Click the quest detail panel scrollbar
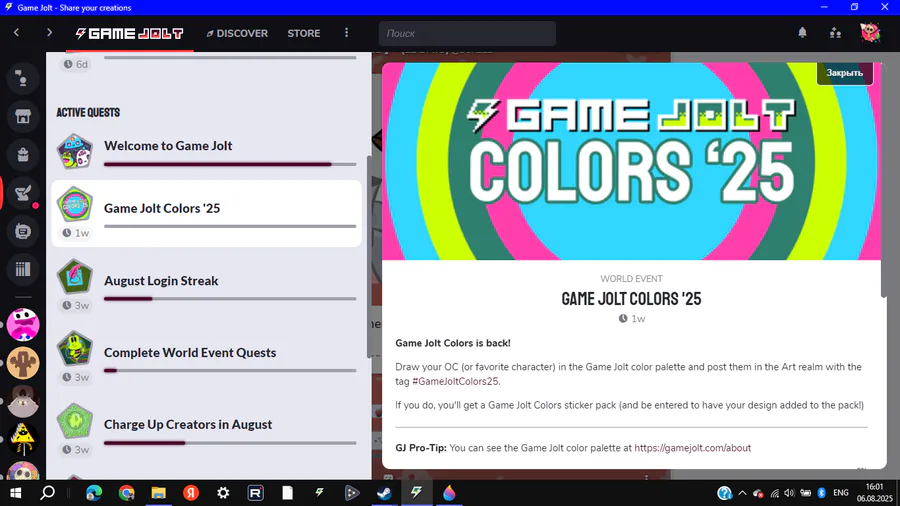Viewport: 900px width, 506px height. coord(884,181)
